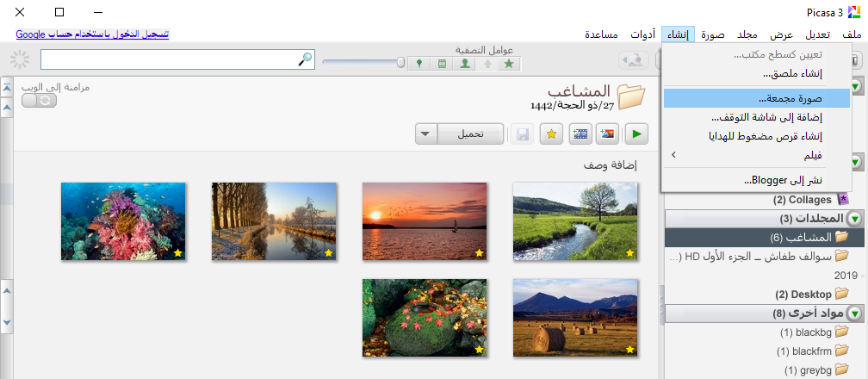This screenshot has width=868, height=379.
Task: Click the people panel icon near menu edge
Action: pyautogui.click(x=635, y=59)
